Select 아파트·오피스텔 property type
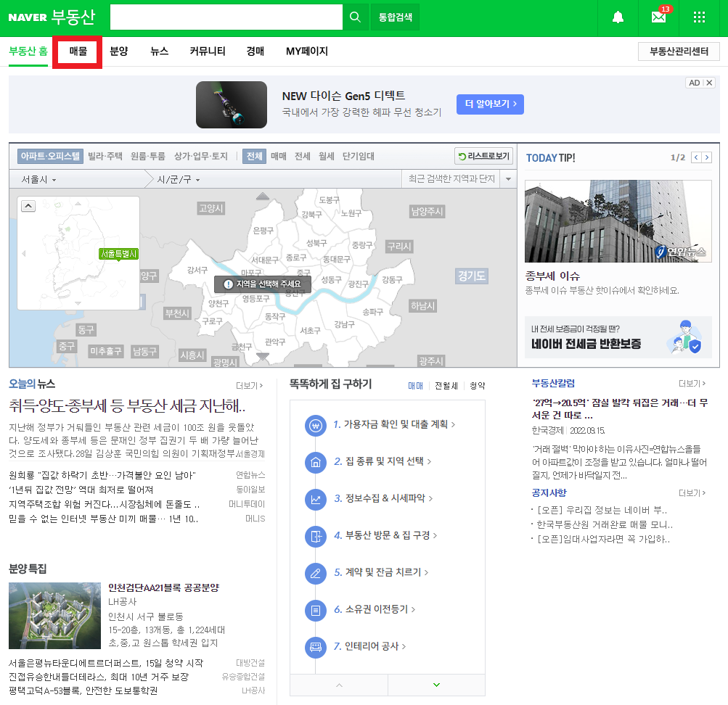Image resolution: width=728 pixels, height=705 pixels. pos(50,157)
